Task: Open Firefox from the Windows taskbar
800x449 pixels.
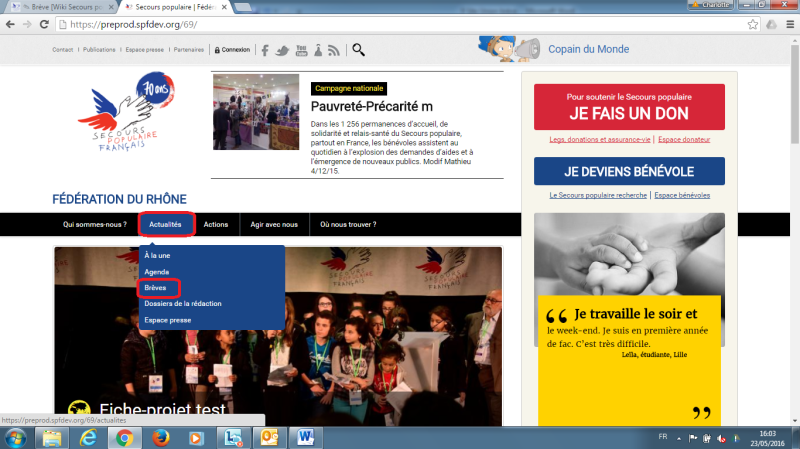Action: click(x=161, y=438)
